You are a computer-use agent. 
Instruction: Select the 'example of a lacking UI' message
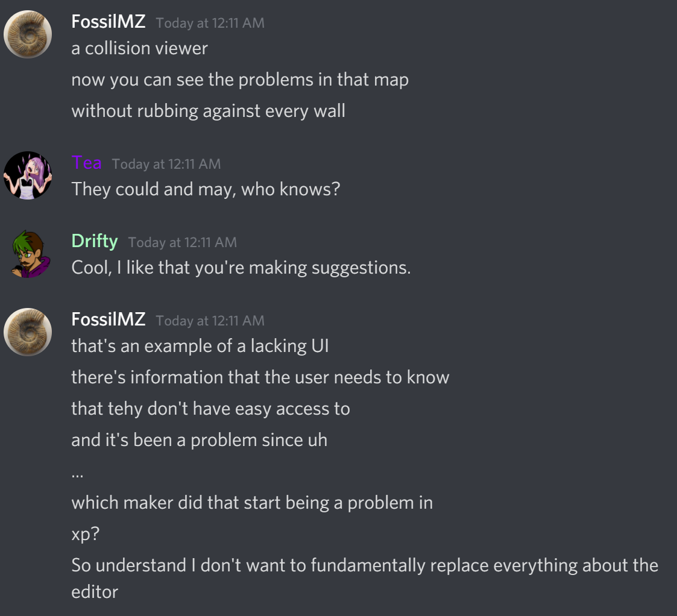tap(200, 346)
